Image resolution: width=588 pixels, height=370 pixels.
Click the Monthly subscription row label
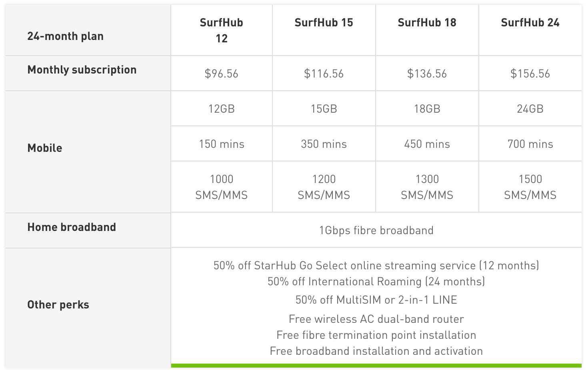[x=82, y=70]
